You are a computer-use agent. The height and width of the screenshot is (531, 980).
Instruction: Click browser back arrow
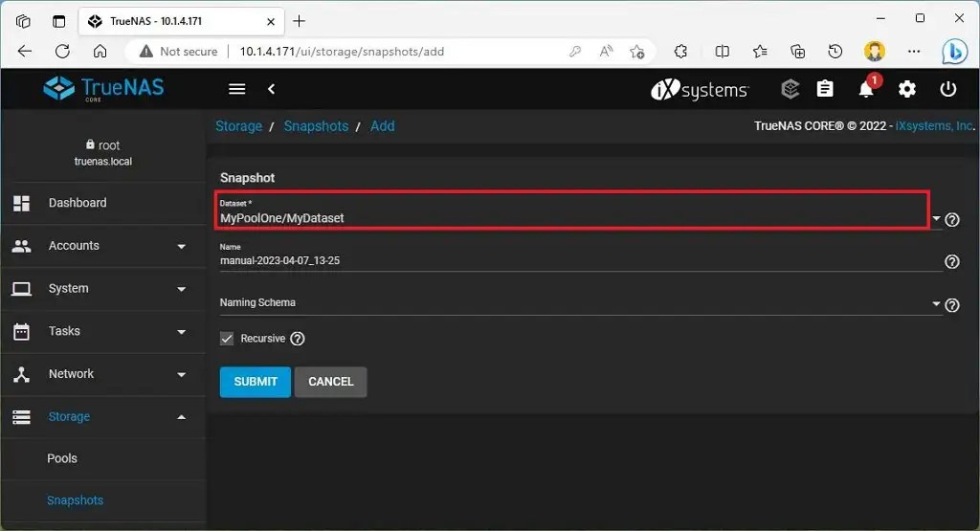pyautogui.click(x=25, y=52)
